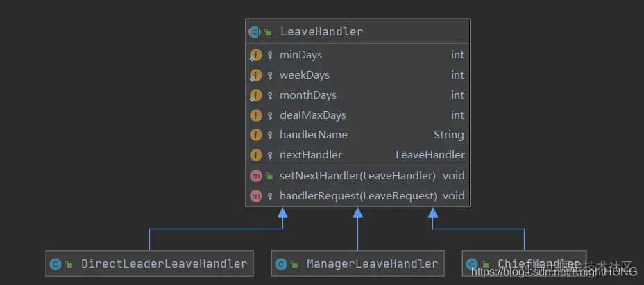This screenshot has width=644, height=285.
Task: Click the class icon beside LeaveHandler
Action: [x=255, y=32]
